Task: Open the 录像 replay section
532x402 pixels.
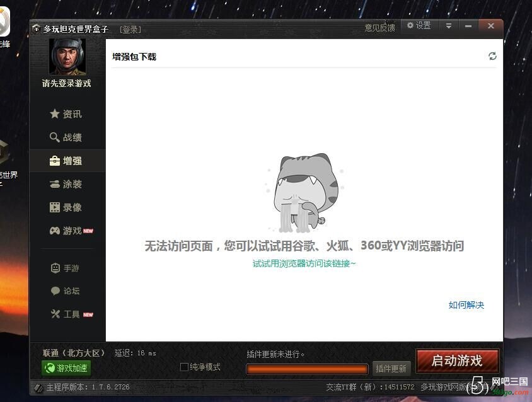Action: coord(66,207)
